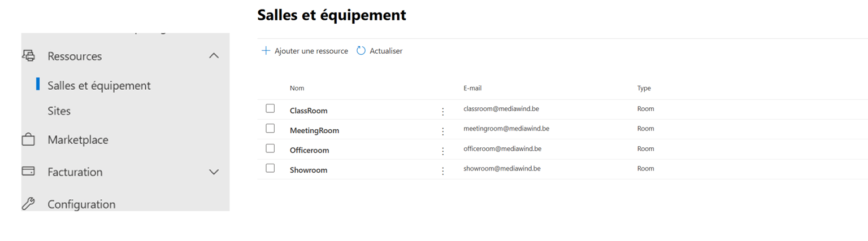Click the Facturation credit card icon
Viewport: 868px width, 241px height.
coord(28,171)
